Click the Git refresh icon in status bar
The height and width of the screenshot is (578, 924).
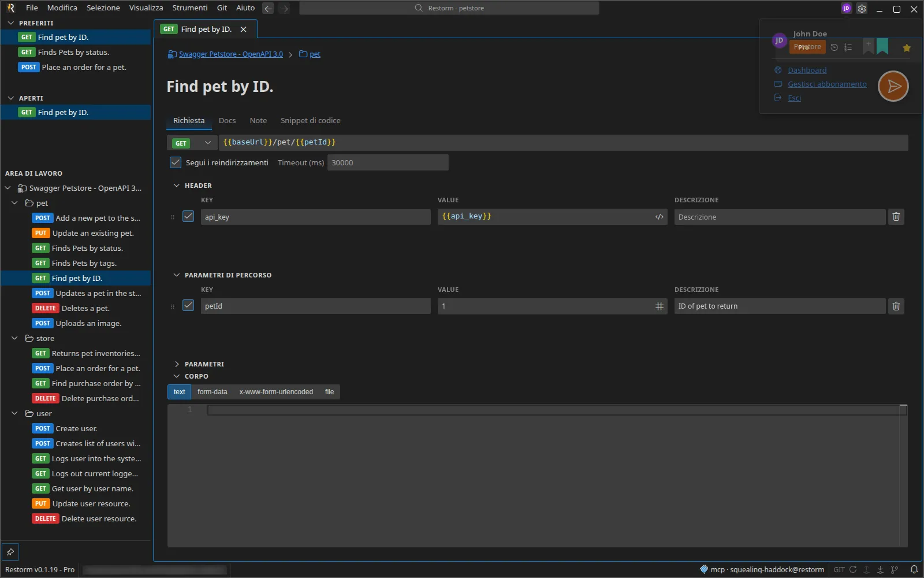(x=853, y=569)
